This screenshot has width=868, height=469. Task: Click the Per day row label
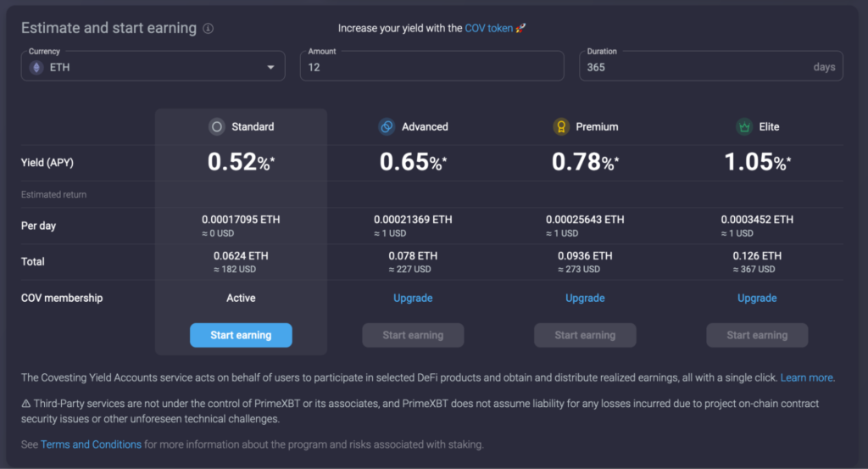click(38, 226)
